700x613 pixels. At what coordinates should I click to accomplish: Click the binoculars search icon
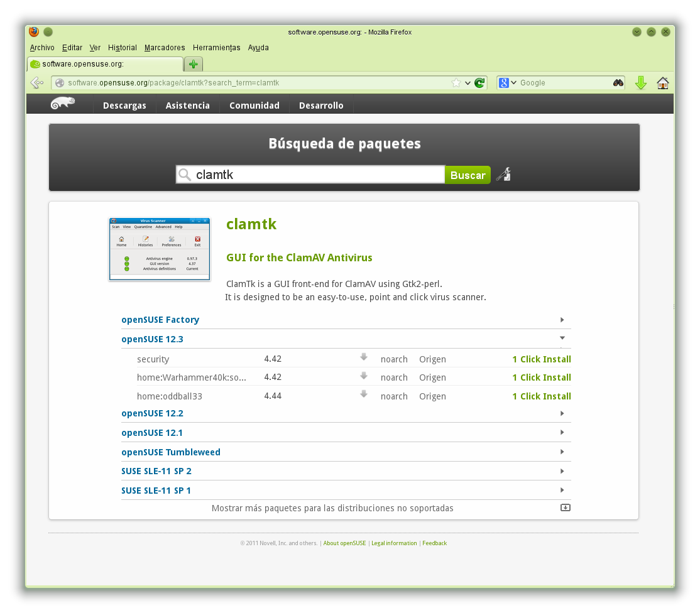click(x=618, y=82)
